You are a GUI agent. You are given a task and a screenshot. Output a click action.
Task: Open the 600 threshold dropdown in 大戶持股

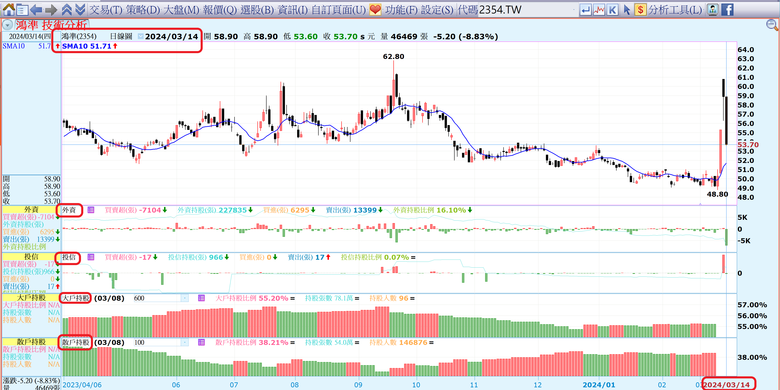(185, 298)
